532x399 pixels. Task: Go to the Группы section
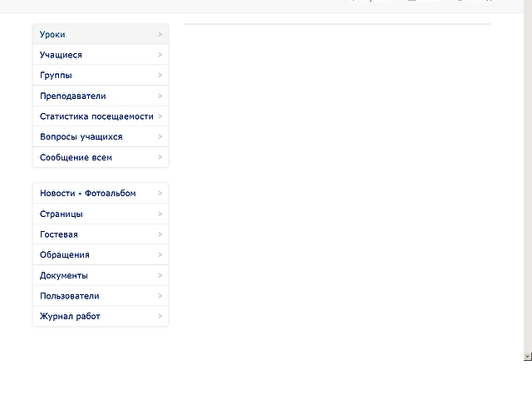[x=56, y=76]
